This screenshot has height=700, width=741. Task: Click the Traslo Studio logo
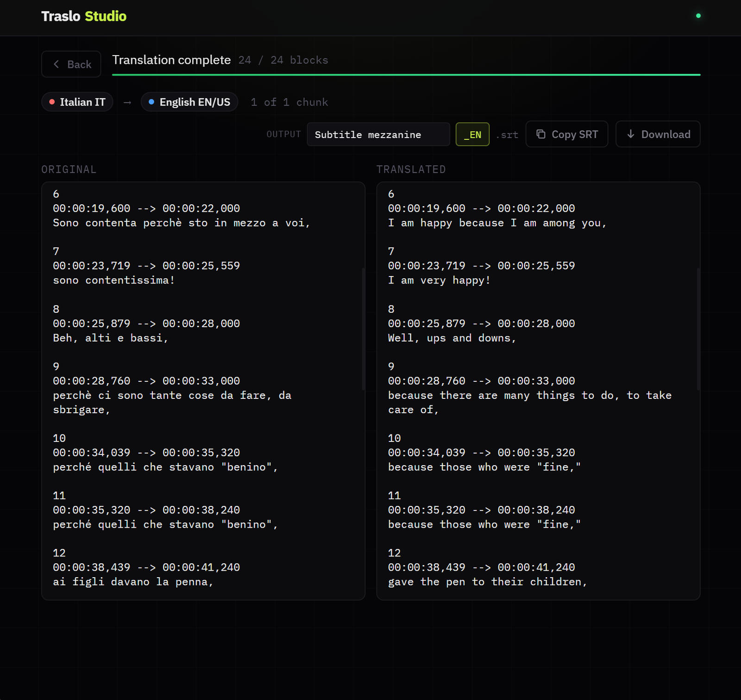(x=84, y=16)
